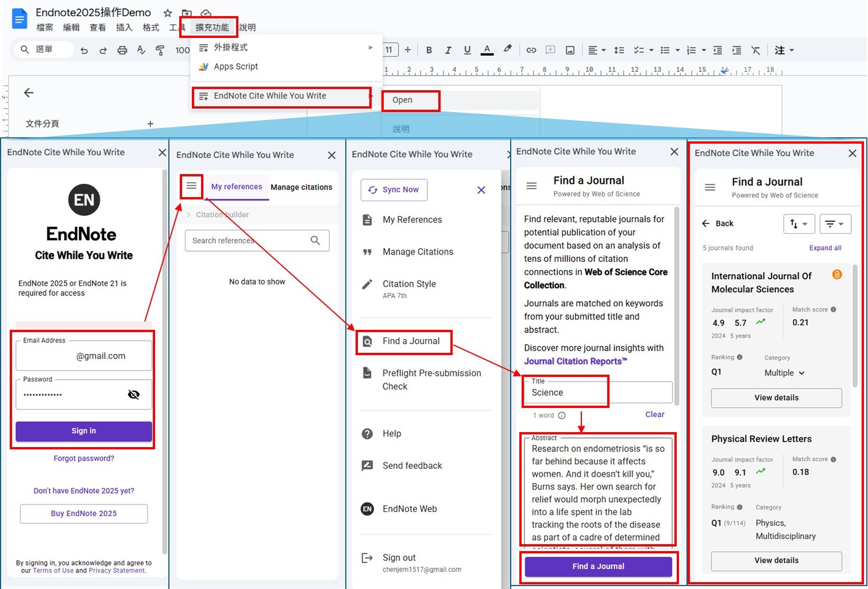Click the undo arrow icon
868x589 pixels.
click(84, 50)
